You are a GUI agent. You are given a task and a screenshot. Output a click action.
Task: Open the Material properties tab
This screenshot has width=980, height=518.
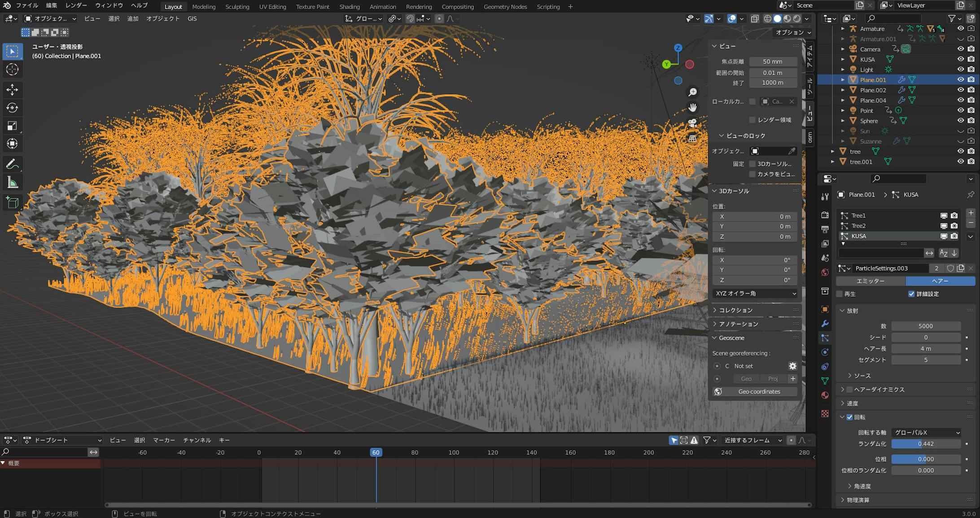(825, 395)
